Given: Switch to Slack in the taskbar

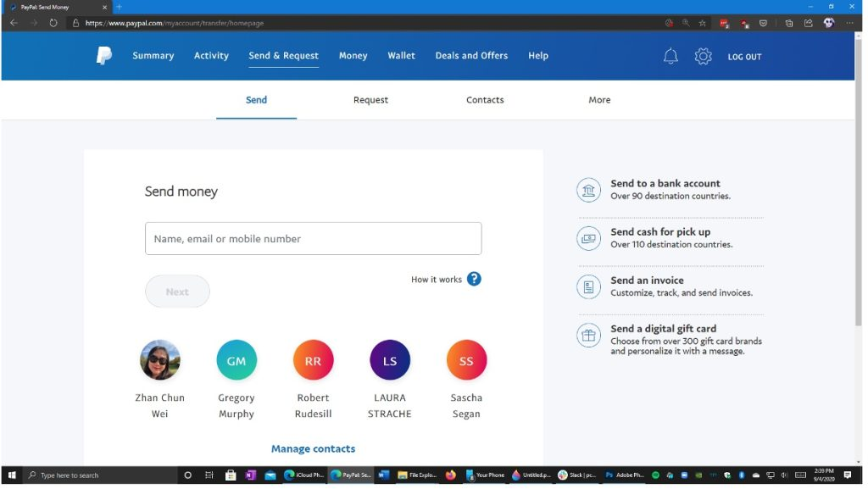Looking at the screenshot, I should click(x=576, y=475).
